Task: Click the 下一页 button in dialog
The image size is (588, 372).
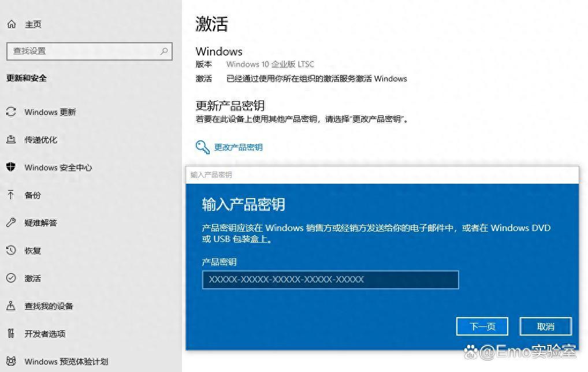Action: (482, 326)
